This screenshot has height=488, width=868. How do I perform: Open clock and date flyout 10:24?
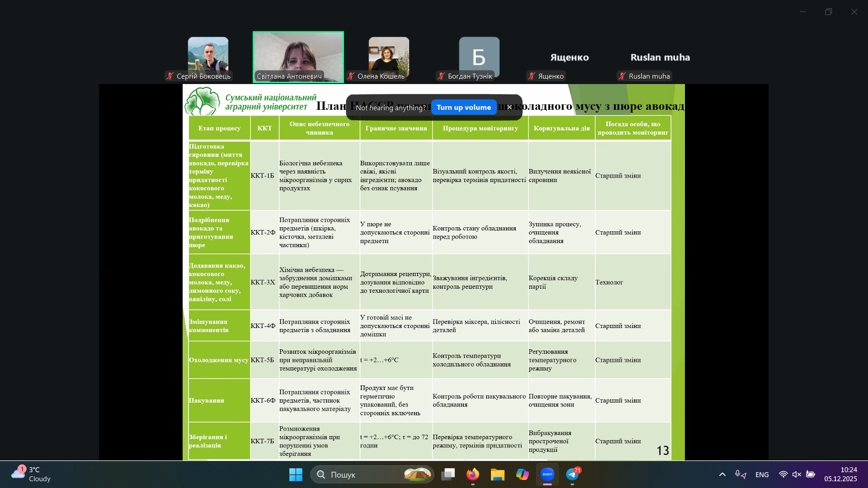(840, 474)
